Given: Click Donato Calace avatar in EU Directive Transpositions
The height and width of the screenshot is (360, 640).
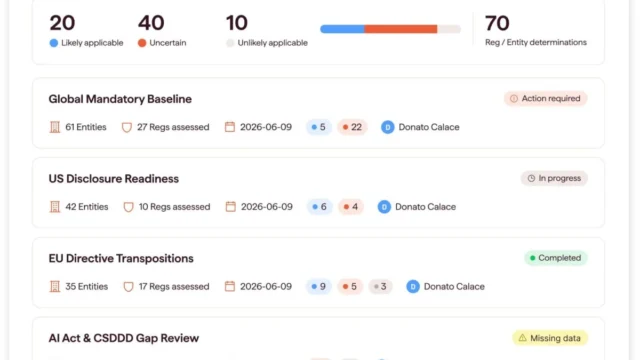Looking at the screenshot, I should coord(413,287).
